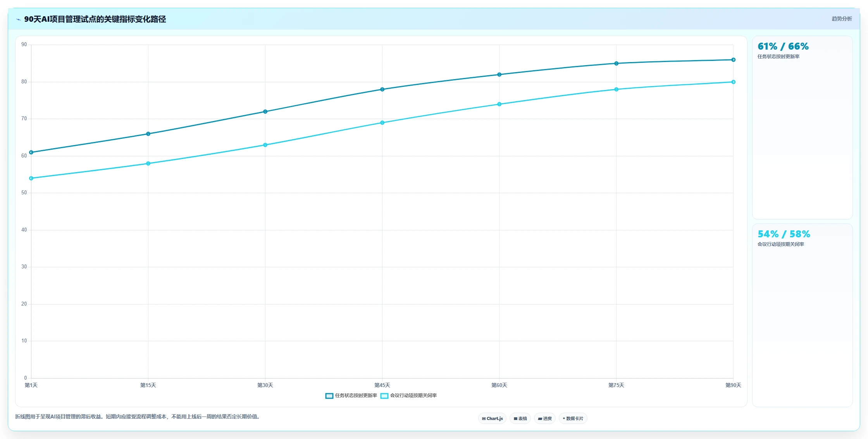Click the chart title 90天AI项目管理试点的关键指标变化路径
Screen dimensions: 868x439
click(95, 19)
